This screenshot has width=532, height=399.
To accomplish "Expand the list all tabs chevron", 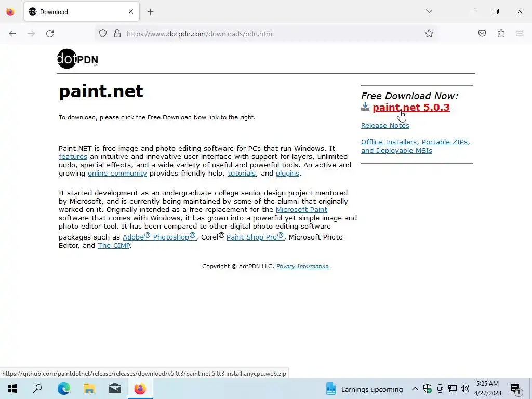I will pos(429,11).
